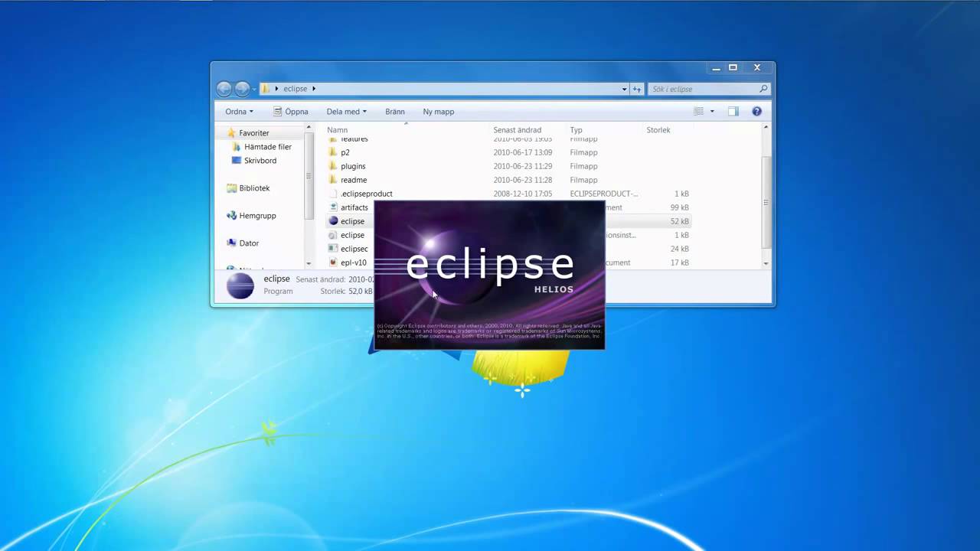Click the artifacts file icon
This screenshot has width=980, height=551.
click(x=333, y=207)
